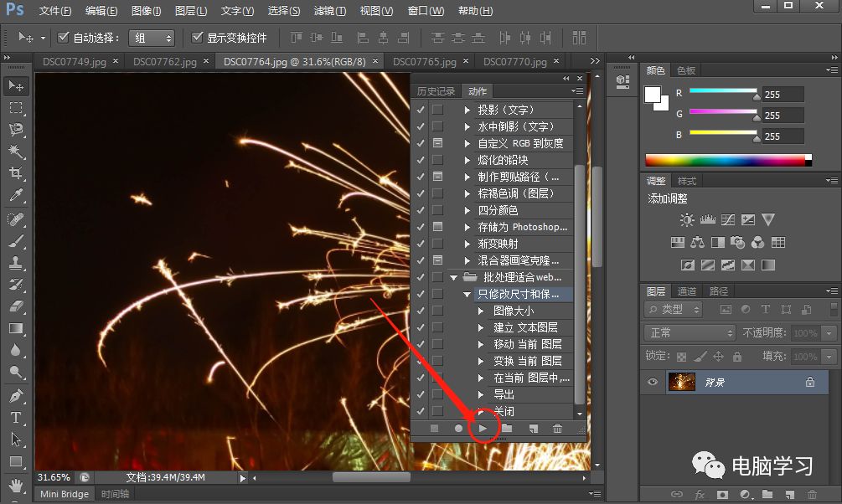Select the Move tool in toolbox
This screenshot has height=504, width=842.
[x=16, y=86]
